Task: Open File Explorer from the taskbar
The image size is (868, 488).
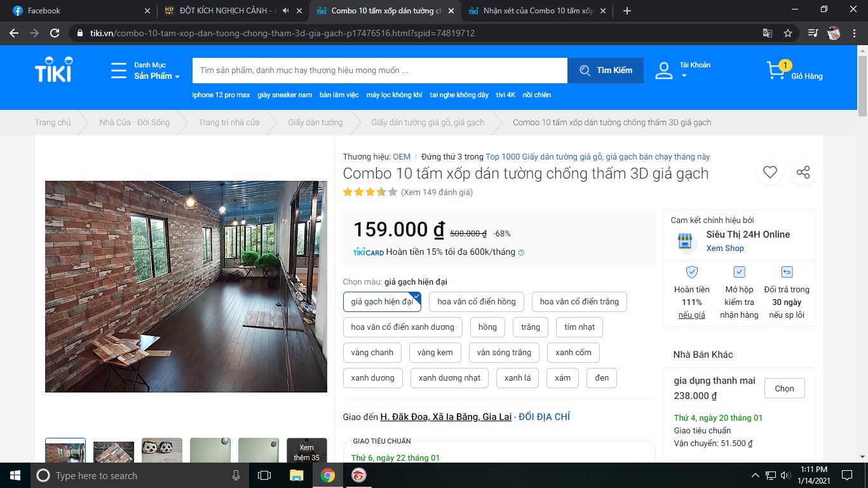Action: [296, 475]
